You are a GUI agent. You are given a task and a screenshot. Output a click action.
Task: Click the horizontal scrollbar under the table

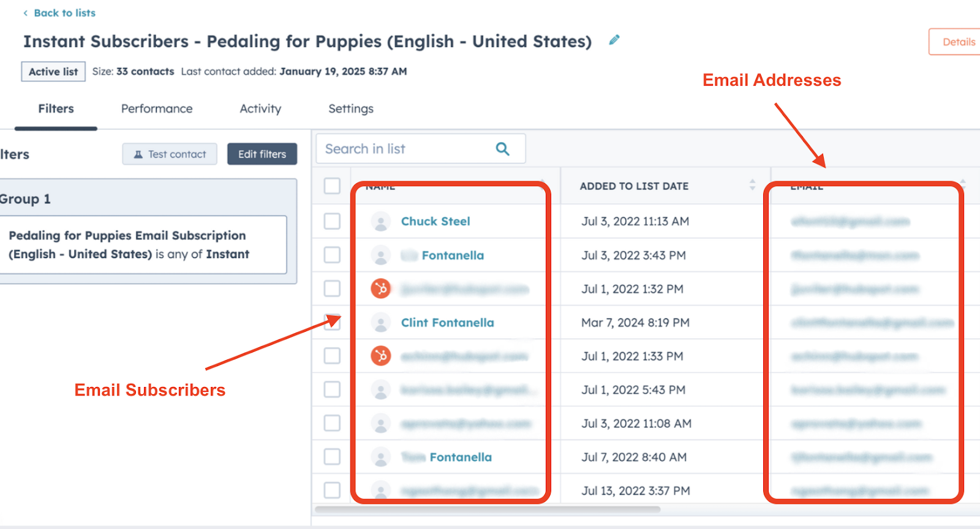click(x=488, y=509)
